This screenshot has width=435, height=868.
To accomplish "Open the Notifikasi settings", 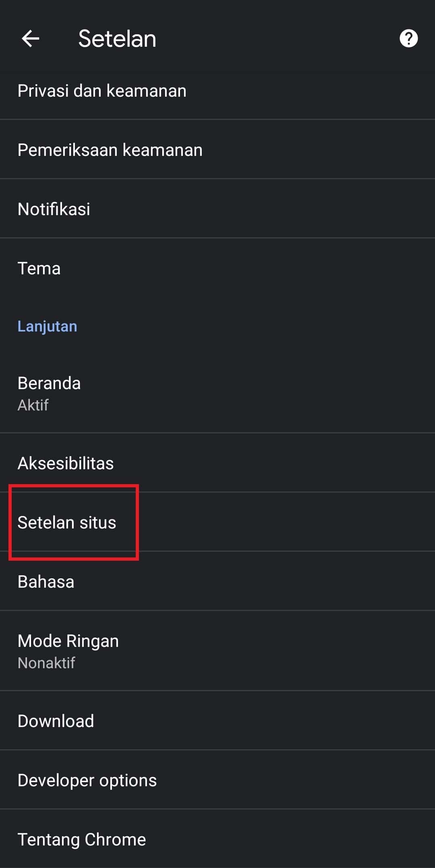I will point(54,209).
